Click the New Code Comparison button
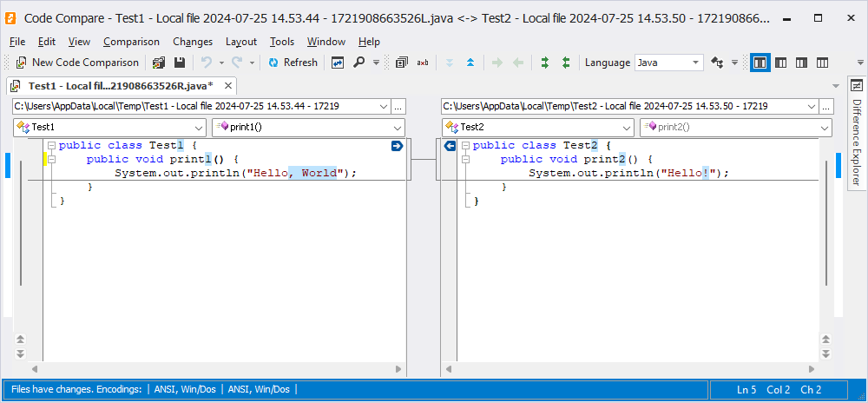 coord(77,63)
